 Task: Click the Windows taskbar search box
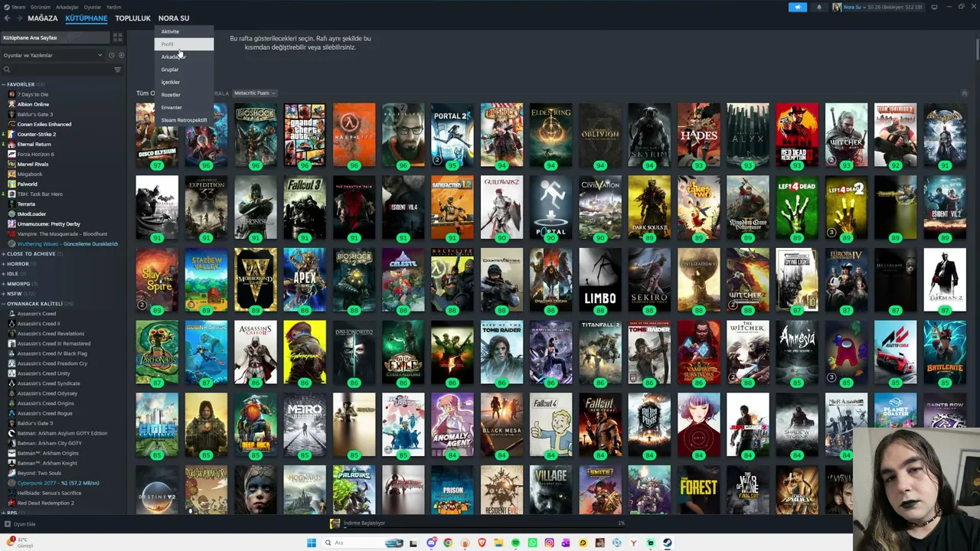point(364,543)
